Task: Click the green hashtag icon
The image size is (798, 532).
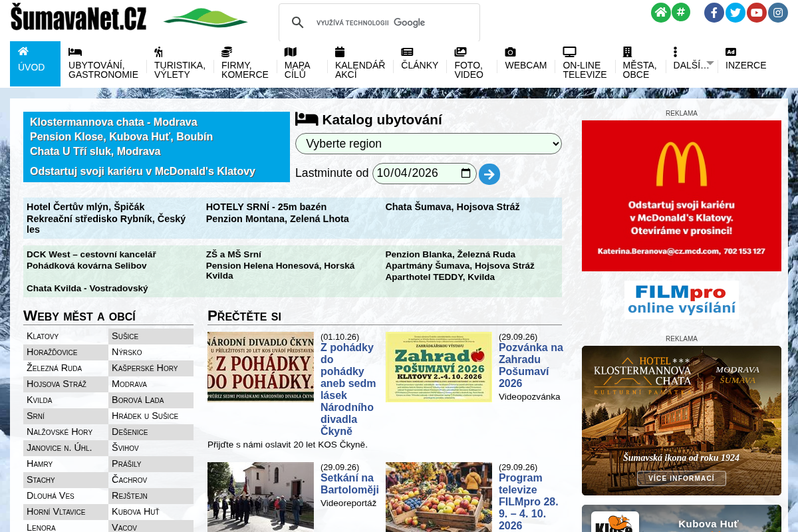Action: click(x=680, y=12)
